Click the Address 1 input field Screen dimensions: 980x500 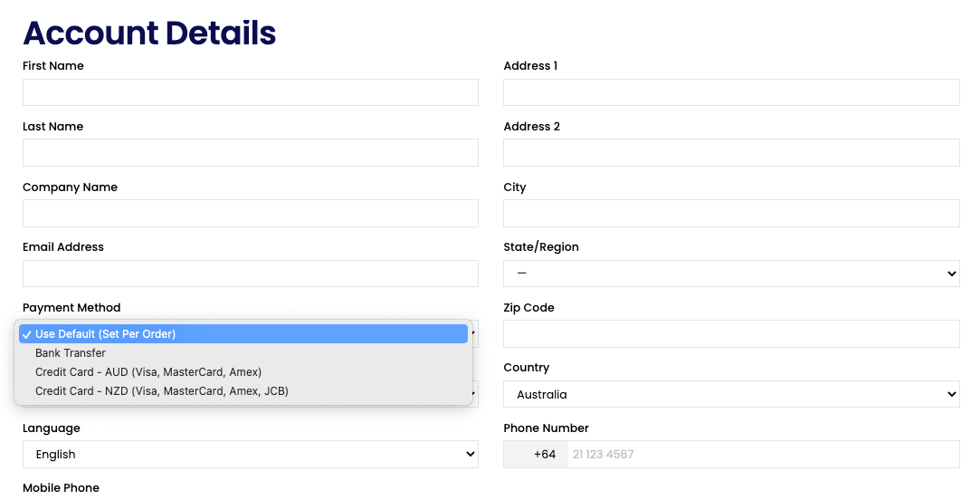[x=731, y=92]
